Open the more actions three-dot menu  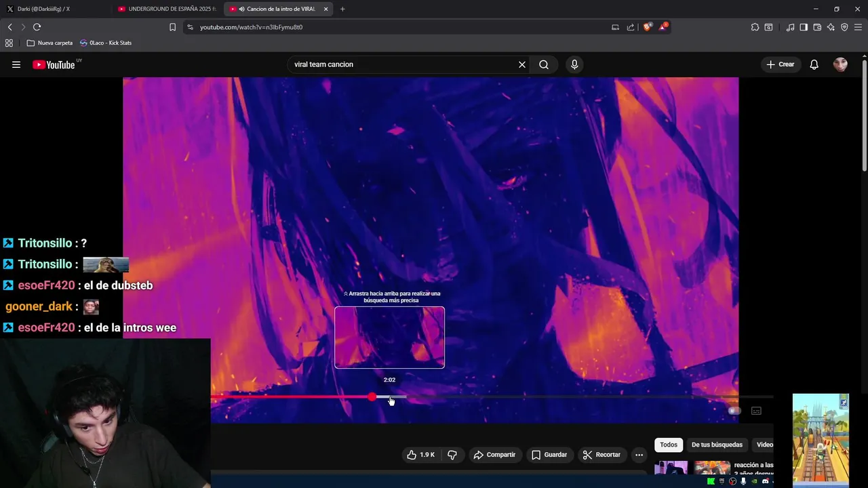click(639, 455)
